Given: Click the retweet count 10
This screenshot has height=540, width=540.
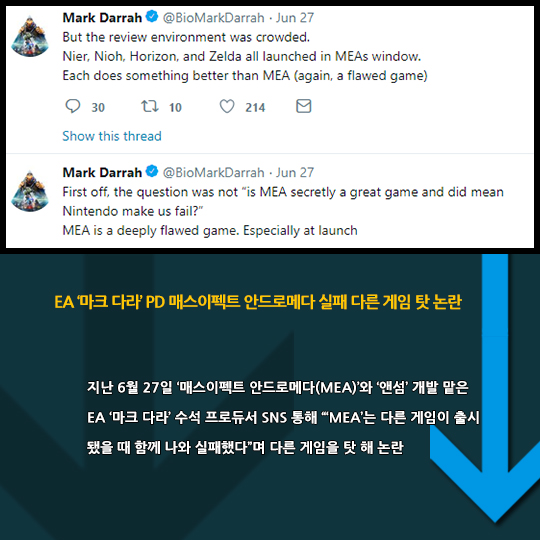Looking at the screenshot, I should pyautogui.click(x=175, y=107).
